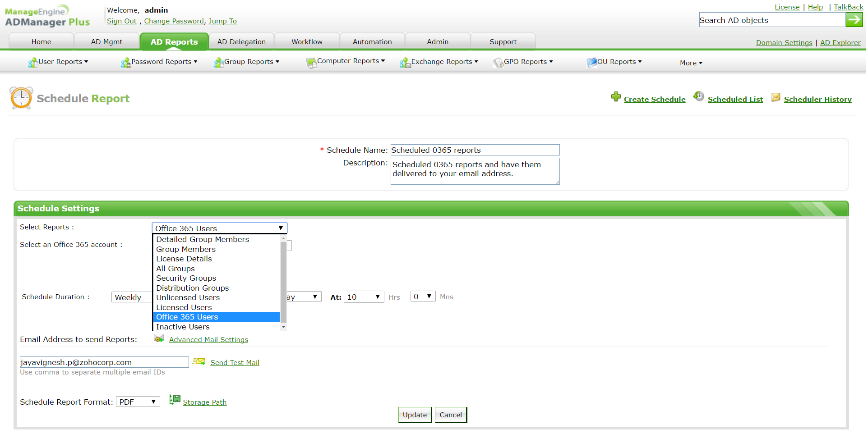Choose Licensed Users report option

click(x=217, y=307)
